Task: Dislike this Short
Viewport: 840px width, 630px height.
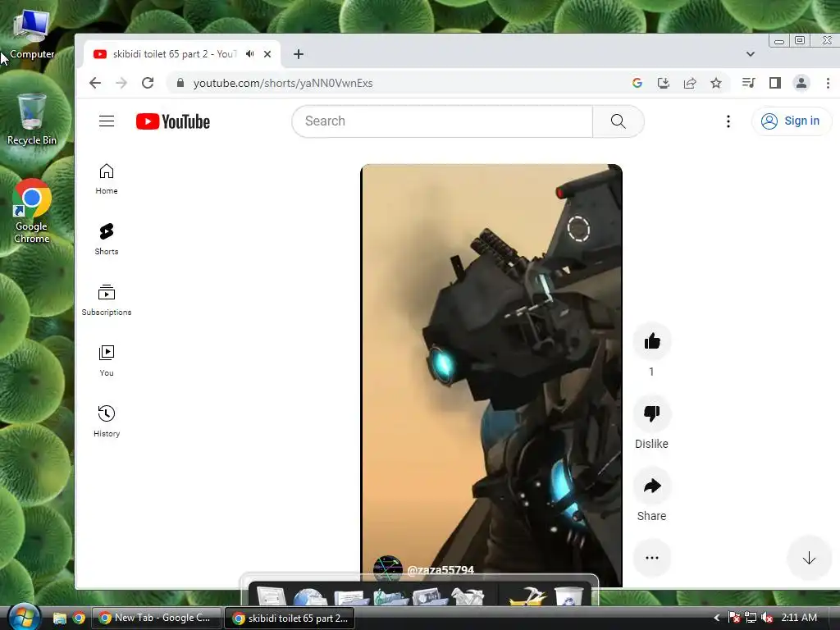Action: 652,413
